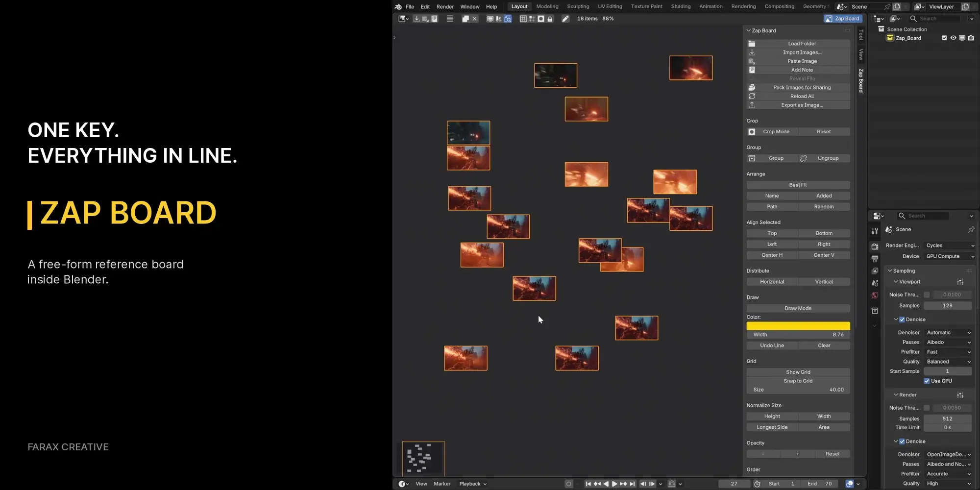Hide Zap_Board collection with eye icon
Image resolution: width=980 pixels, height=490 pixels.
pyautogui.click(x=953, y=38)
